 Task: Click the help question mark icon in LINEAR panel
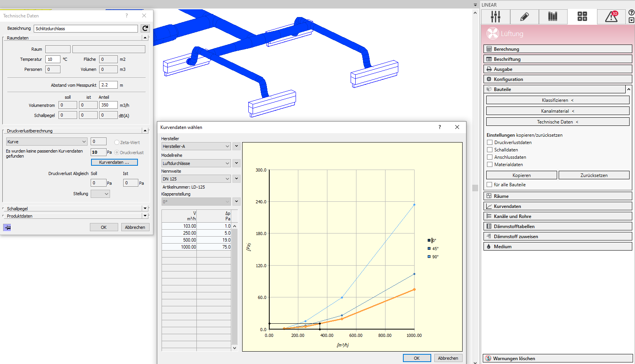pyautogui.click(x=632, y=12)
